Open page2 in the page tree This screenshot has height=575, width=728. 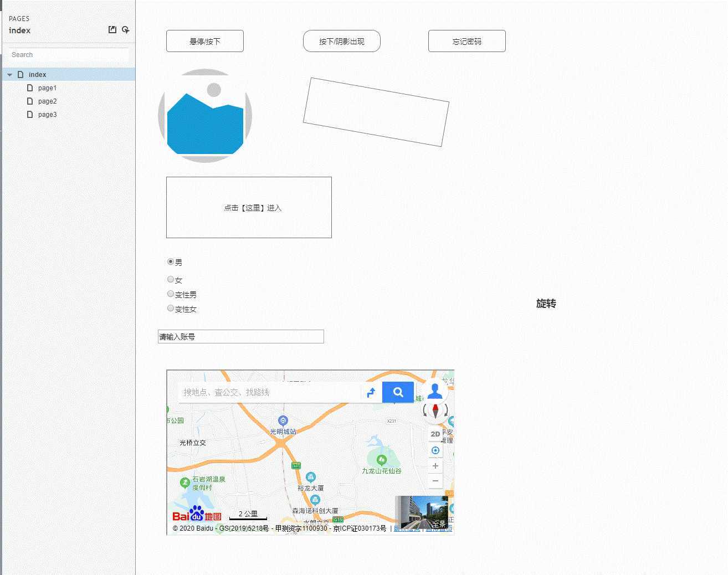(x=47, y=101)
